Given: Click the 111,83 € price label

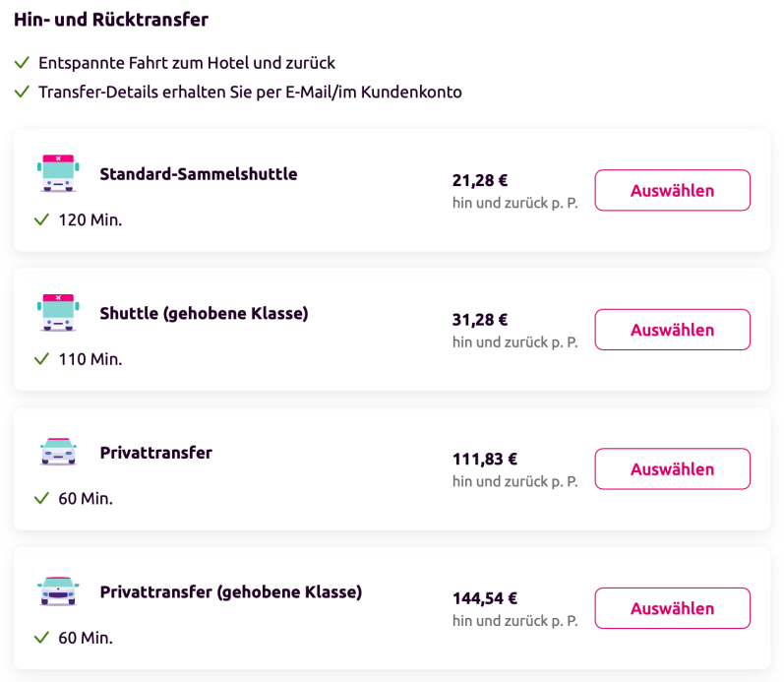Looking at the screenshot, I should click(x=485, y=459).
